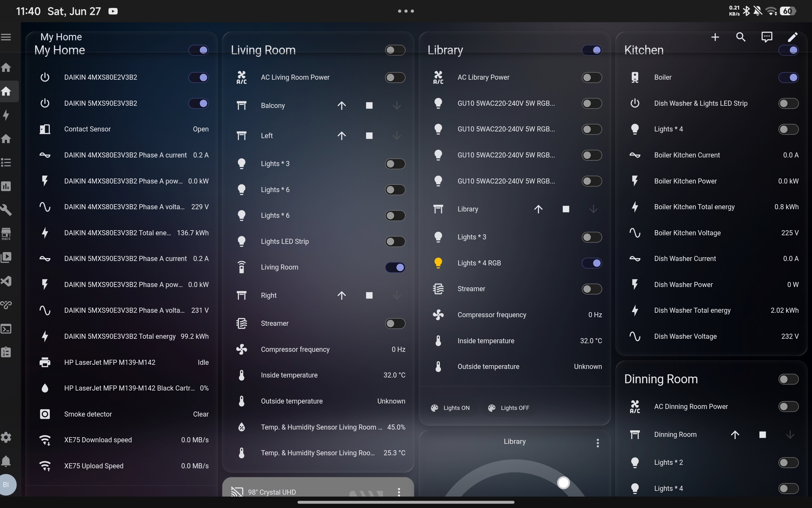This screenshot has width=812, height=508.
Task: Stop the Library cover
Action: coord(566,209)
